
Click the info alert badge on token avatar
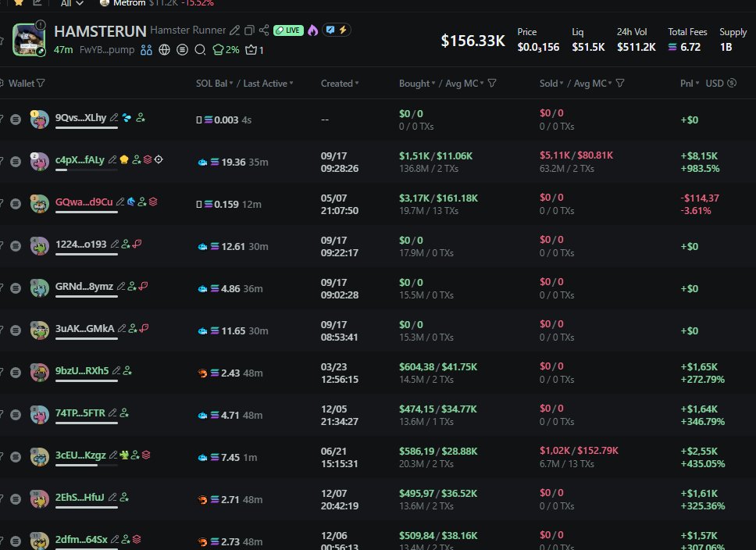[x=41, y=24]
